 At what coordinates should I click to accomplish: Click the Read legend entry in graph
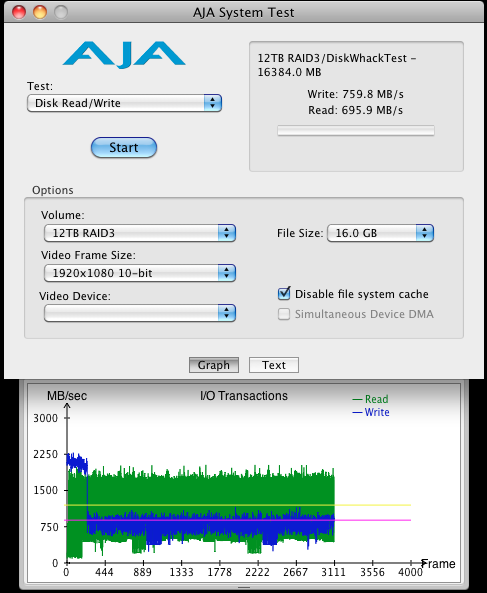371,399
